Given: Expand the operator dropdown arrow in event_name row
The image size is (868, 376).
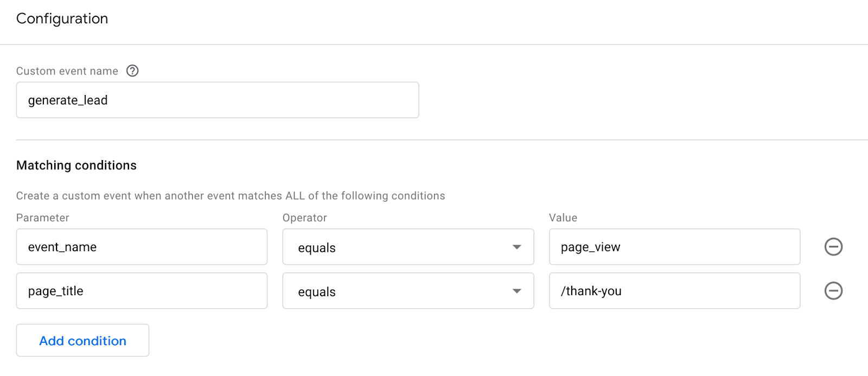Looking at the screenshot, I should pos(516,247).
